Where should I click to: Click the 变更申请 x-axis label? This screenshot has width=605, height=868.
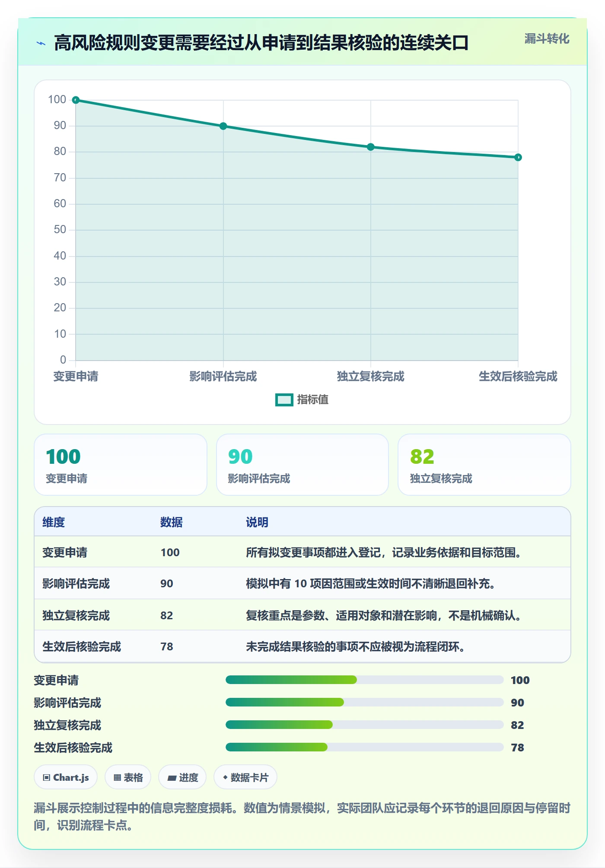76,376
